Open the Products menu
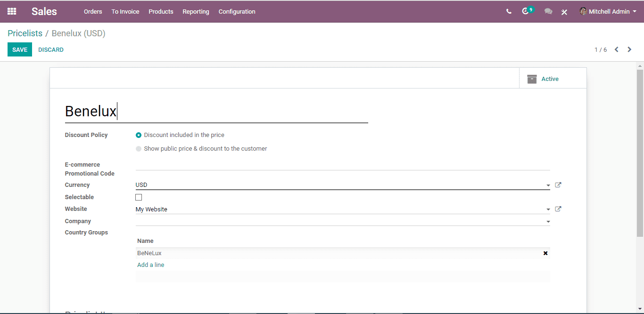The height and width of the screenshot is (314, 644). pyautogui.click(x=161, y=11)
